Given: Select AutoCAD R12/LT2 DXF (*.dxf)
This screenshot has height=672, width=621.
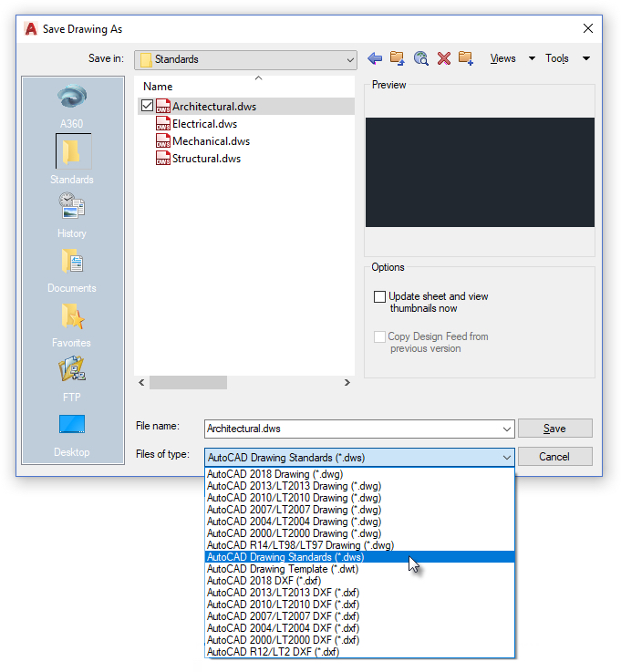Looking at the screenshot, I should click(x=359, y=651).
